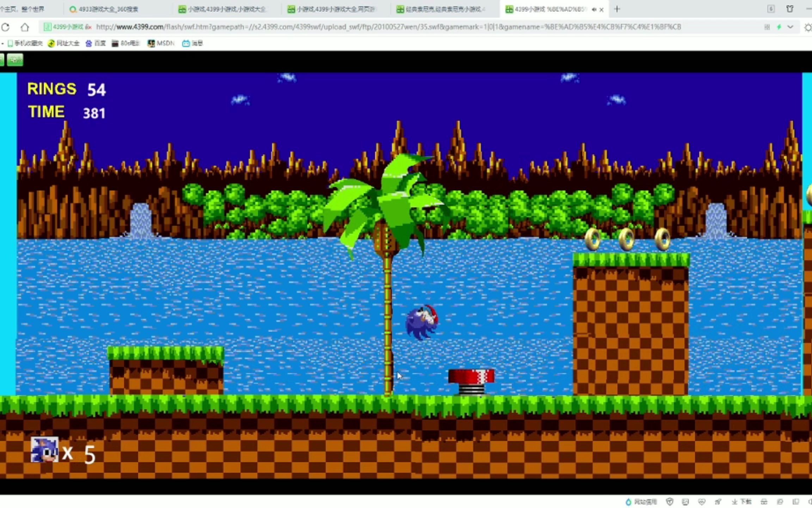Click the middle gold ring on platform

click(627, 239)
